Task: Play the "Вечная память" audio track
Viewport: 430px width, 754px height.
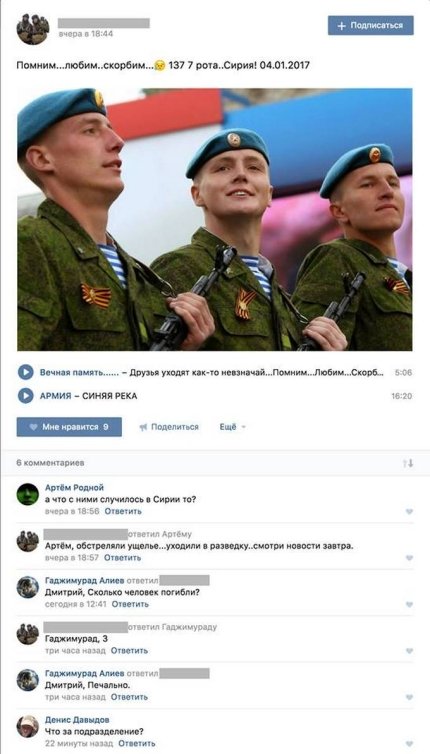Action: pos(25,372)
